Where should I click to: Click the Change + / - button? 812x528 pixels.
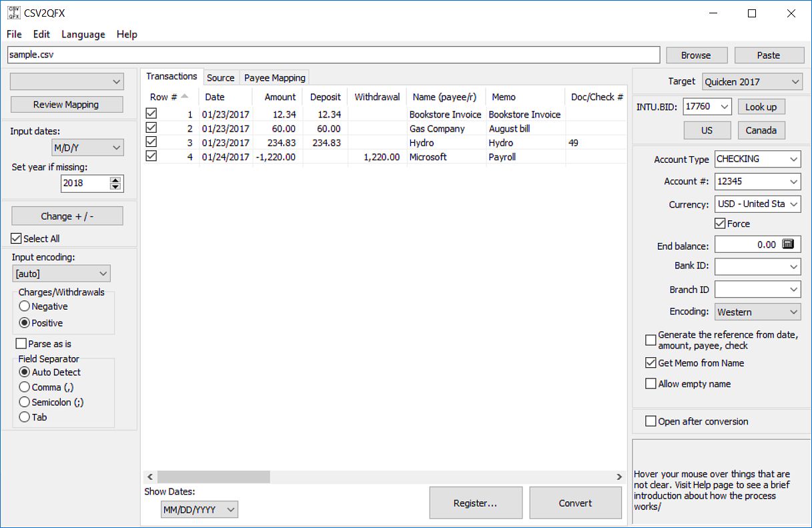tap(66, 216)
